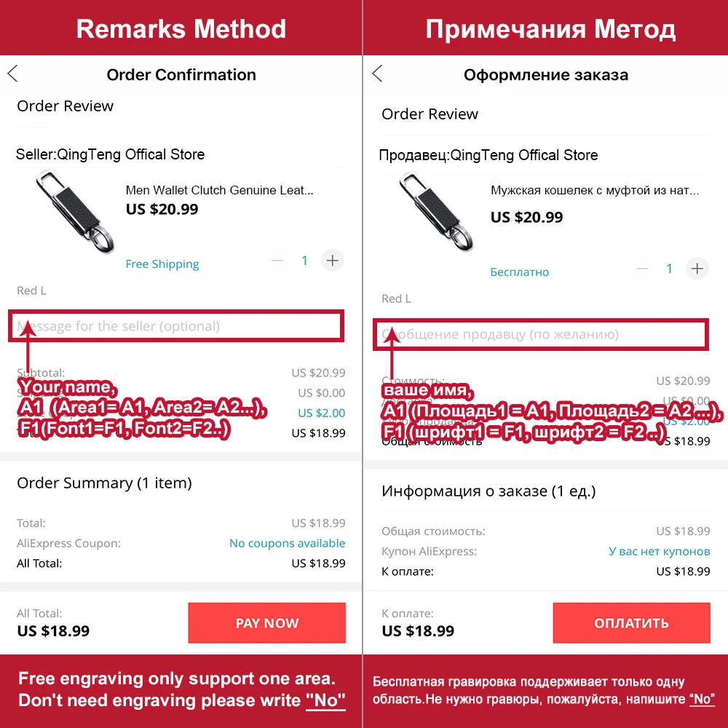Open wallet product thumbnail in English panel
The width and height of the screenshot is (728, 728).
click(69, 209)
